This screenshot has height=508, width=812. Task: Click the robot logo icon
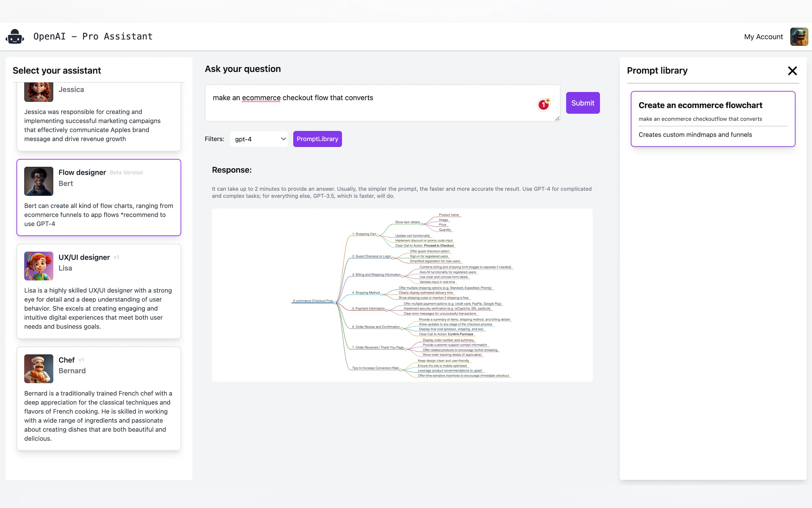click(15, 36)
